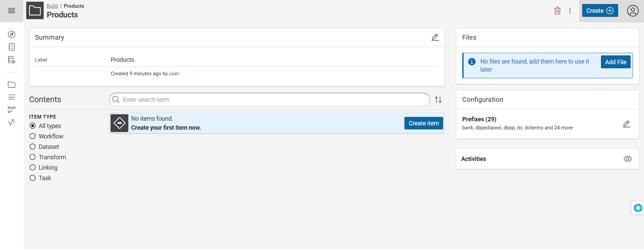Edit Prefixes configuration pencil icon
This screenshot has width=644, height=249.
click(627, 124)
